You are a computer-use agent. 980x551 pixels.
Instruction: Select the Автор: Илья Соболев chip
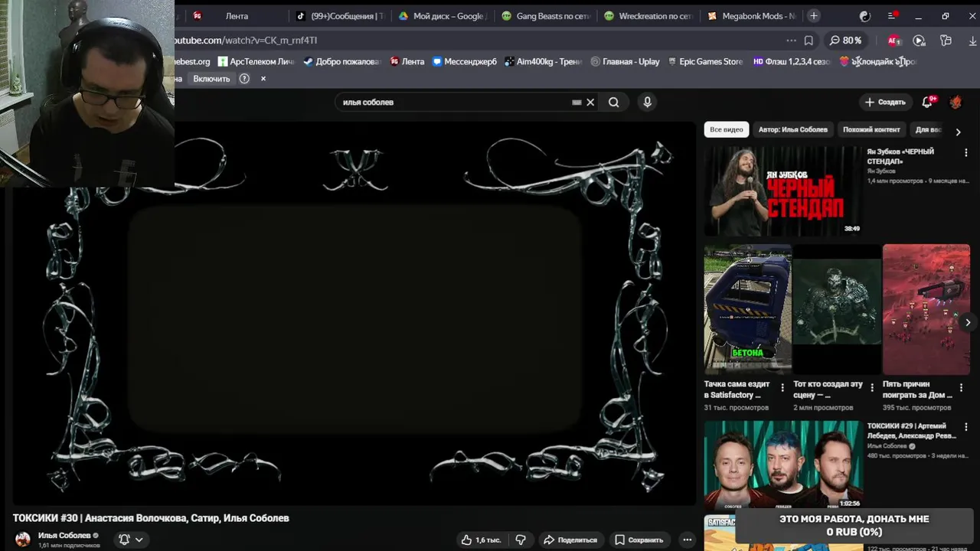tap(792, 130)
